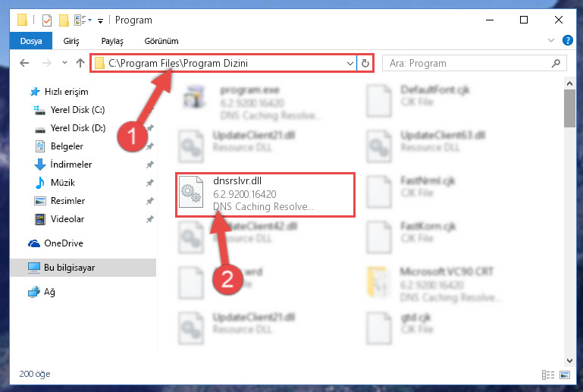
Task: Open Yerel Disk (C:) in sidebar
Action: point(77,110)
